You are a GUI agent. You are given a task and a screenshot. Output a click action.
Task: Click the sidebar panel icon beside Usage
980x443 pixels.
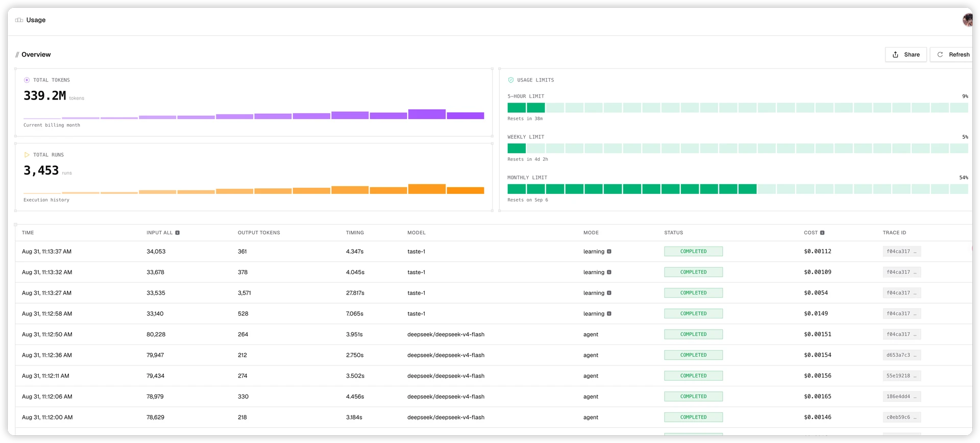(x=19, y=20)
